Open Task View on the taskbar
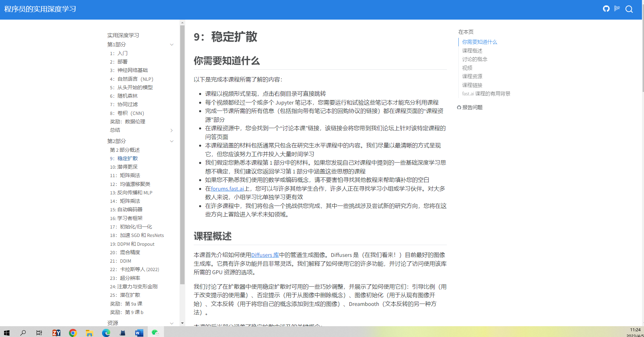This screenshot has width=644, height=337. (39, 333)
